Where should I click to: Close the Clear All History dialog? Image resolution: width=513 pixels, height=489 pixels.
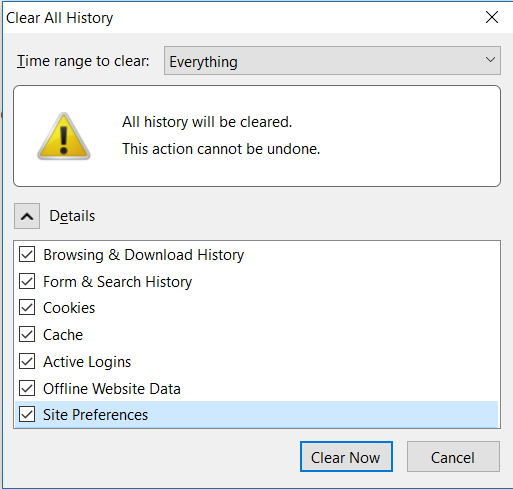(x=492, y=17)
